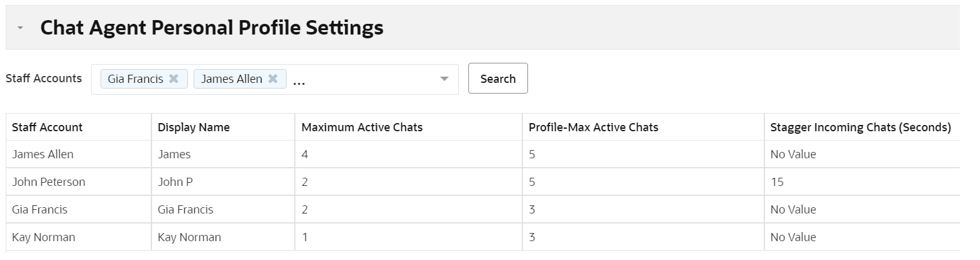Click the ellipsis in Staff Accounts field
The width and height of the screenshot is (980, 260).
[299, 80]
